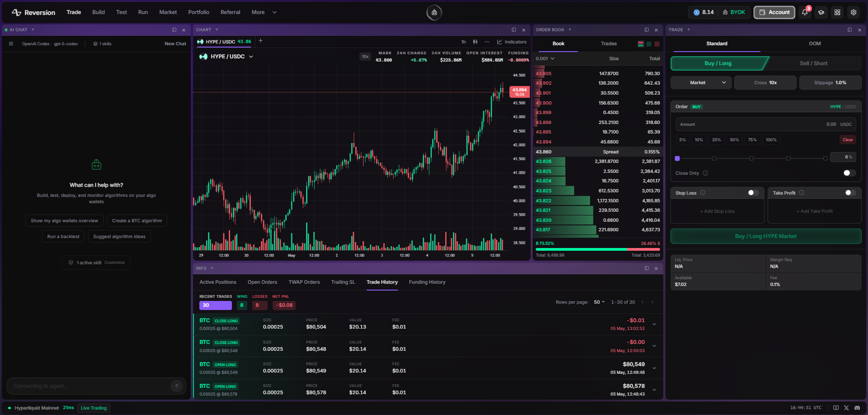
Task: Click the Reversion logo
Action: [33, 13]
